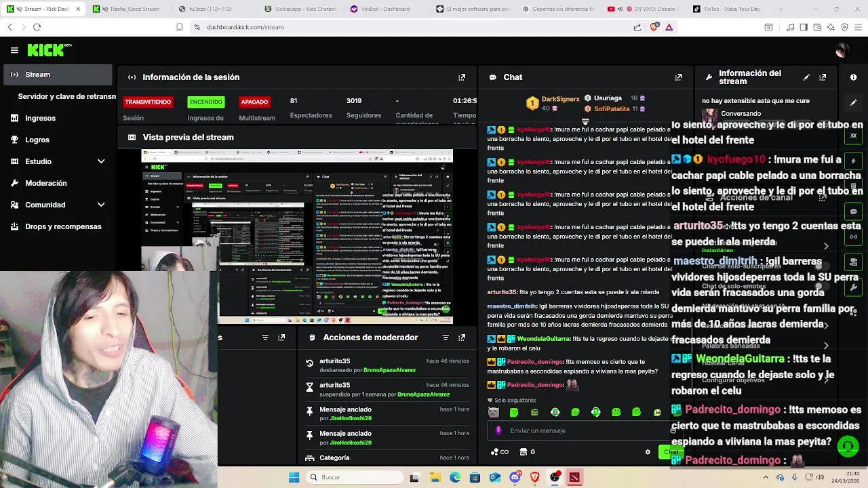Screen dimensions: 868x488
Task: Open the chat bubble icon in right sidebar
Action: (x=853, y=211)
